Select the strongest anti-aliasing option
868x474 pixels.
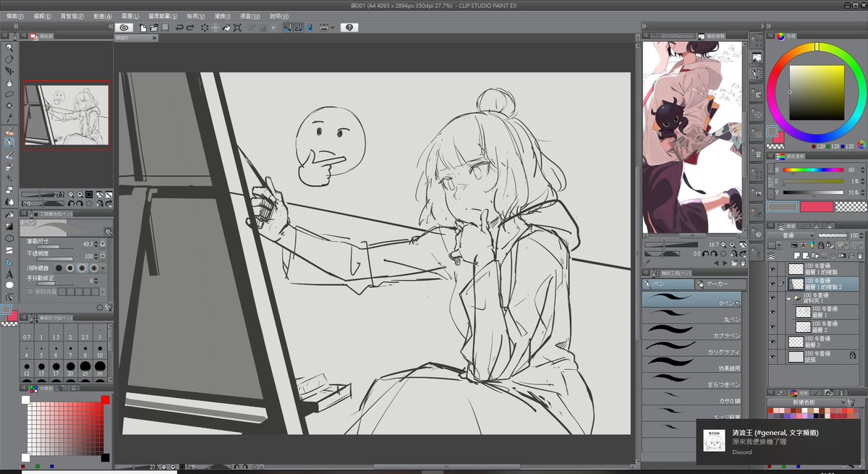94,268
